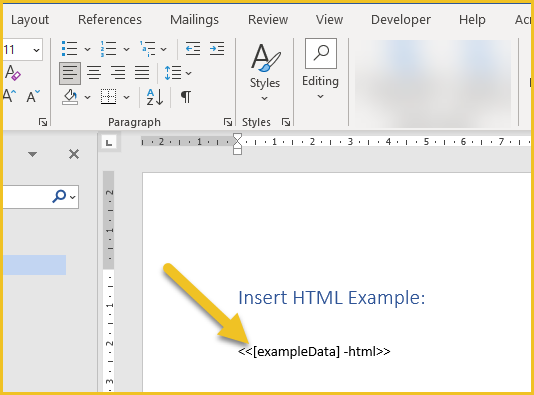534x395 pixels.
Task: Switch to the Layout tab
Action: pyautogui.click(x=30, y=20)
